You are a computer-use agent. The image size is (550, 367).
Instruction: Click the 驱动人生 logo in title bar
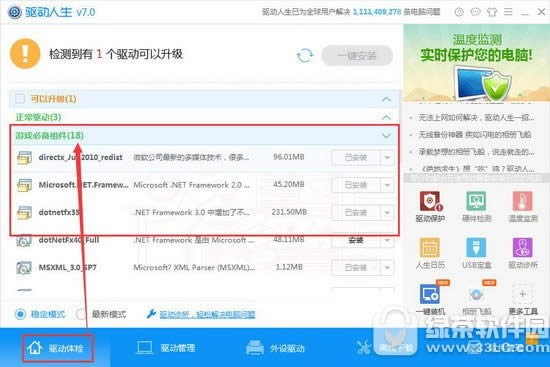pyautogui.click(x=14, y=12)
